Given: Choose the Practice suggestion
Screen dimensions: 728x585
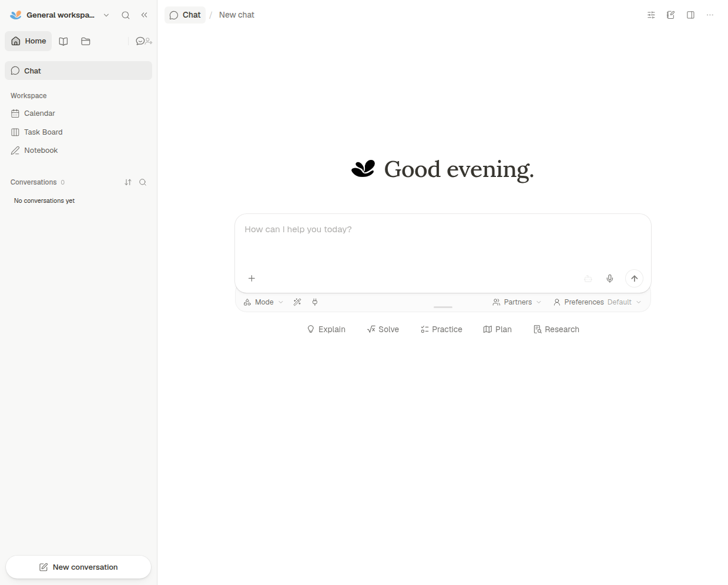Looking at the screenshot, I should [441, 329].
